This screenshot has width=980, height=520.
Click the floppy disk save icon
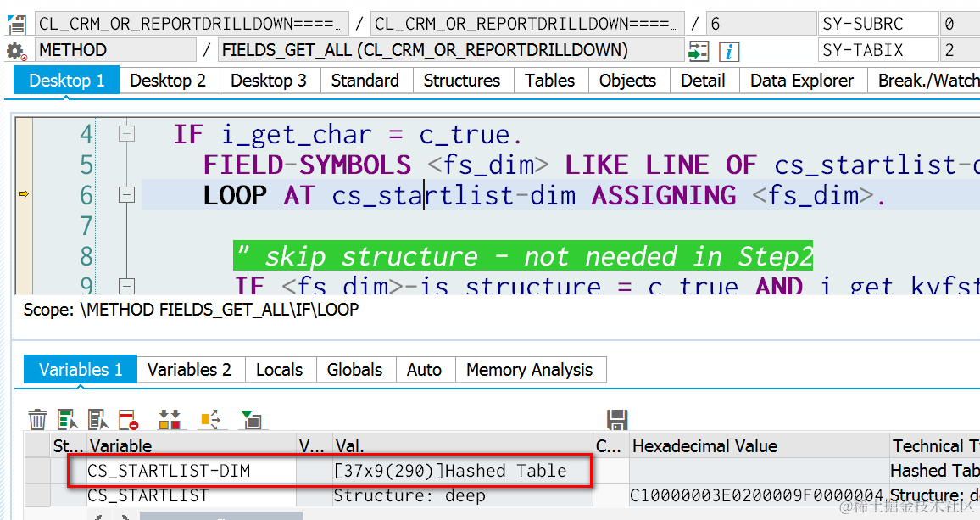[x=617, y=419]
